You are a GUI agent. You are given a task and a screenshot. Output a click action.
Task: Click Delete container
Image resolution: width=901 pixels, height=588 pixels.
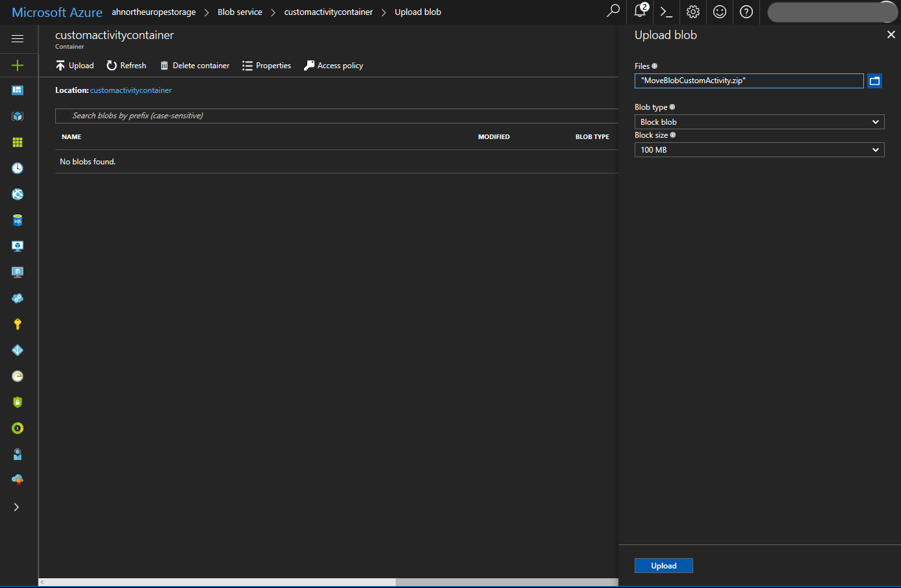tap(195, 66)
